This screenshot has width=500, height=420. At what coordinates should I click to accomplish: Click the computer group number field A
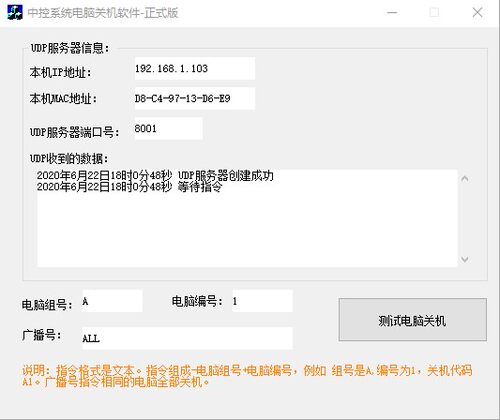[x=112, y=301]
